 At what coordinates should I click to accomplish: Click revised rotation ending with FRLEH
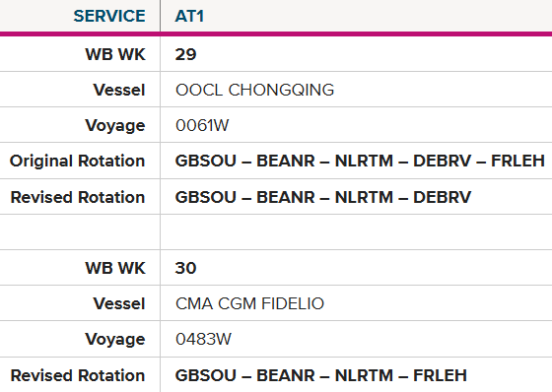click(x=320, y=375)
